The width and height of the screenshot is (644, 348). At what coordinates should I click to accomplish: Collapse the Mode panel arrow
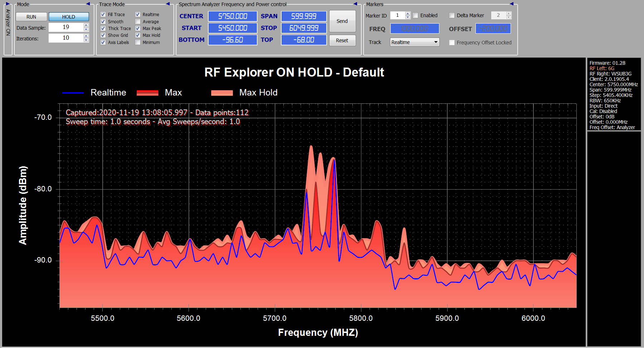(88, 4)
